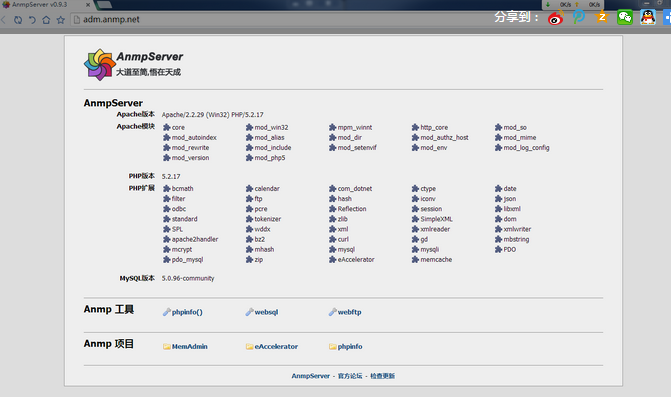Open the eAccelerator project link
Viewport: 671px width, 397px height.
click(276, 347)
